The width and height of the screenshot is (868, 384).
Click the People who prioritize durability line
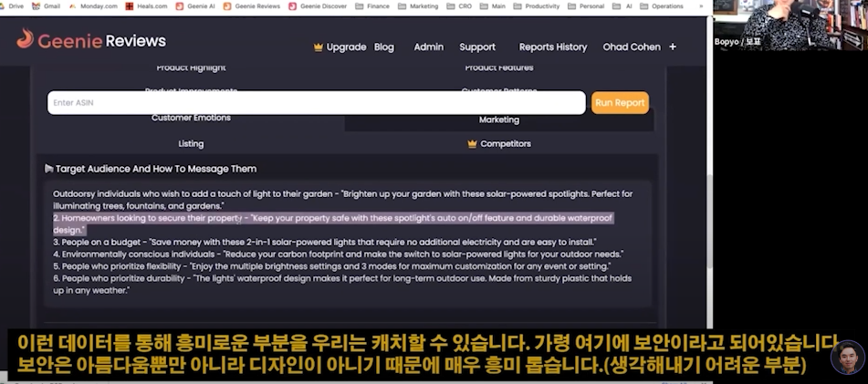tap(342, 285)
